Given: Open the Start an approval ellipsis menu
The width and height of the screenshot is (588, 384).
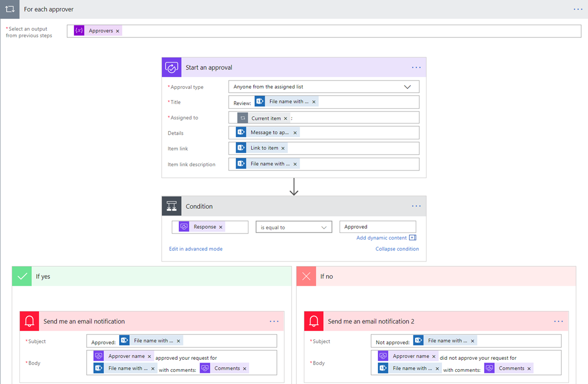Looking at the screenshot, I should click(416, 67).
